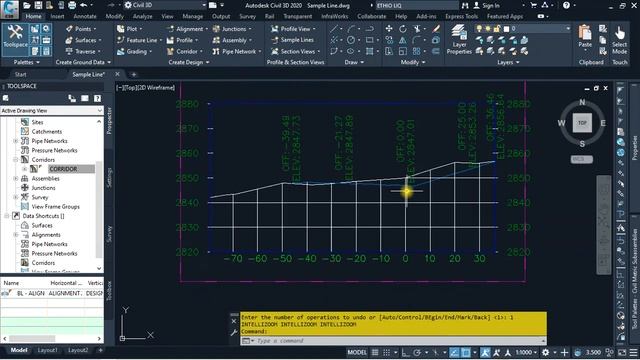The image size is (640, 360).
Task: Click the Save icon in quick access toolbar
Action: 38,5
